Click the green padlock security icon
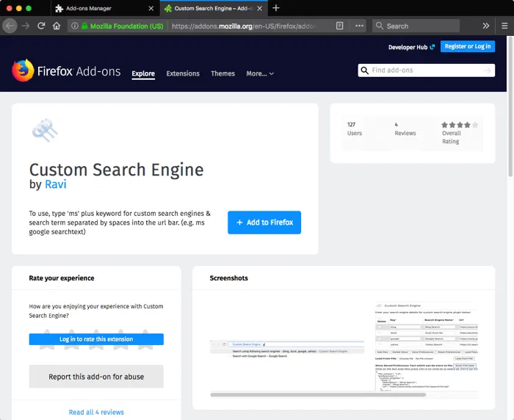This screenshot has height=420, width=514. [84, 26]
